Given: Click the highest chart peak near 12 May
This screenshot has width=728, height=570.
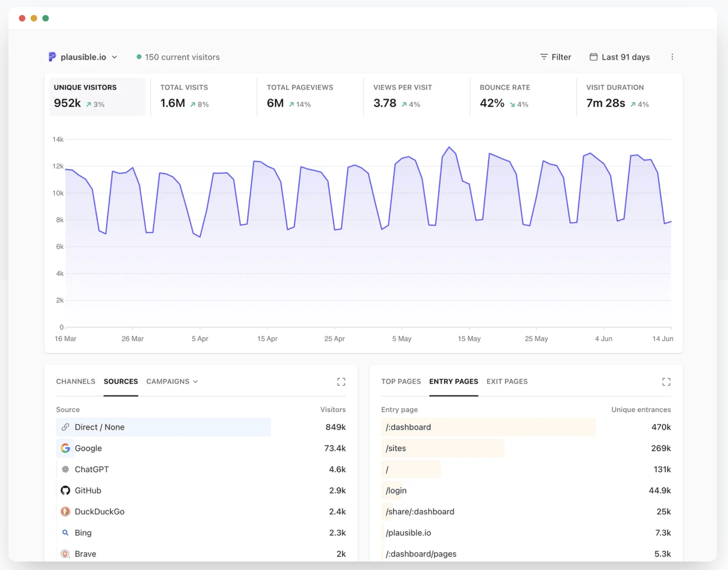Looking at the screenshot, I should pos(449,147).
